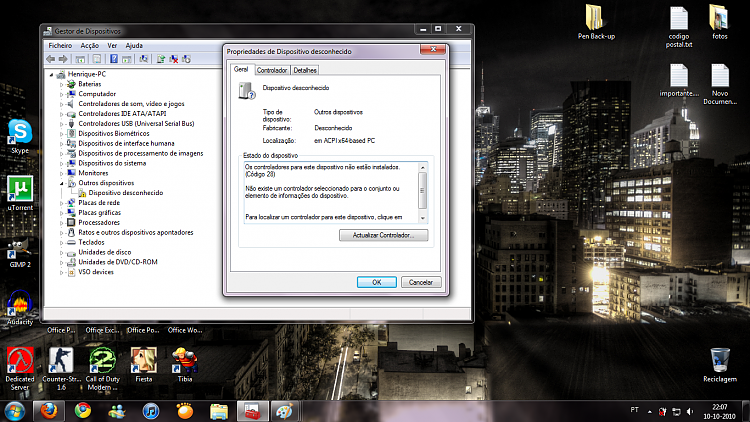This screenshot has width=750, height=422.
Task: Scan for hardware changes via toolbar icon
Action: pyautogui.click(x=143, y=59)
